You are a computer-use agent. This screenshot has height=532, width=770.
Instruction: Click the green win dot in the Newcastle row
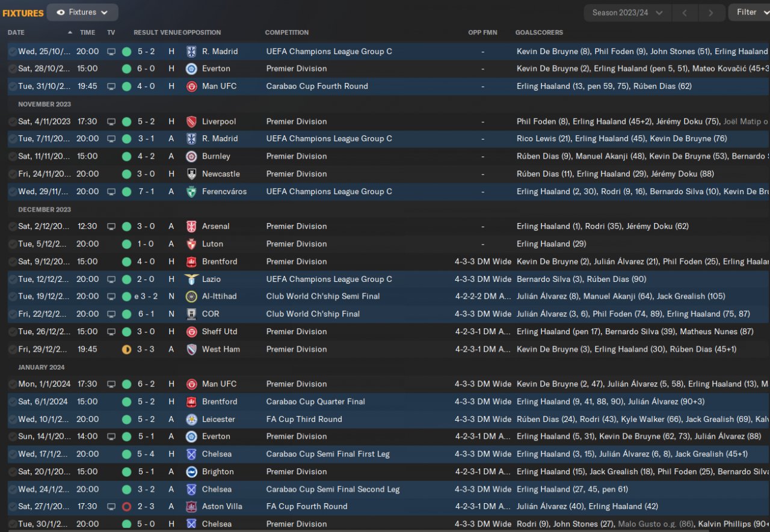point(126,174)
